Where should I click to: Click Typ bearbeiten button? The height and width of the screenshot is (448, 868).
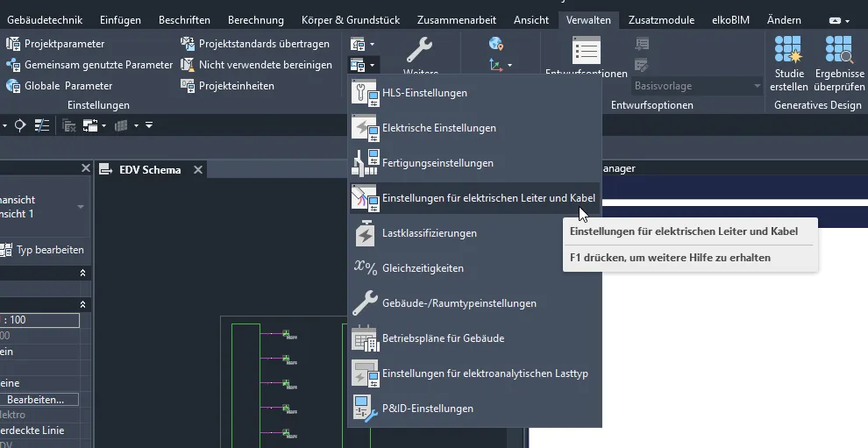tap(43, 250)
